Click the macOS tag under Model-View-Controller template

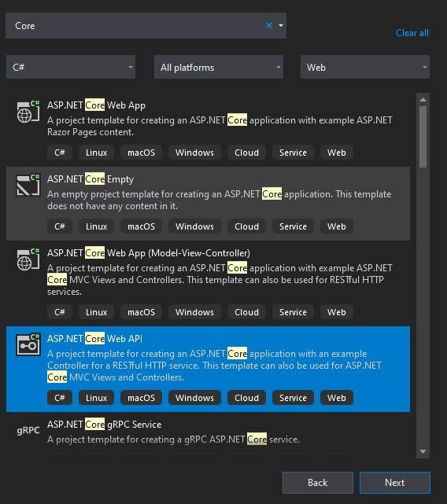pyautogui.click(x=141, y=312)
